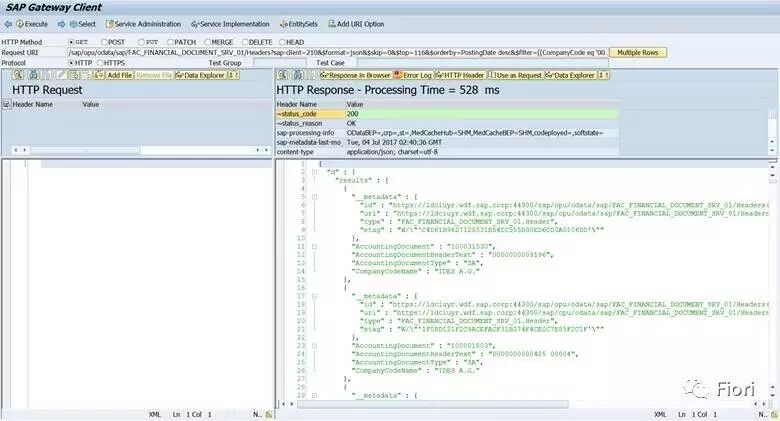Open the Error Log
This screenshot has height=421, width=780.
[413, 75]
